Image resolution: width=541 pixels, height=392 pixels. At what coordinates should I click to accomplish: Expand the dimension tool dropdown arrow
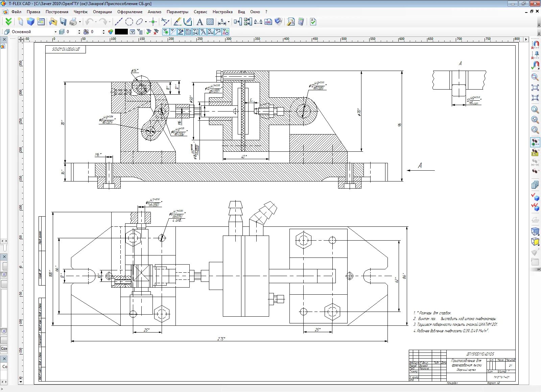(x=229, y=22)
